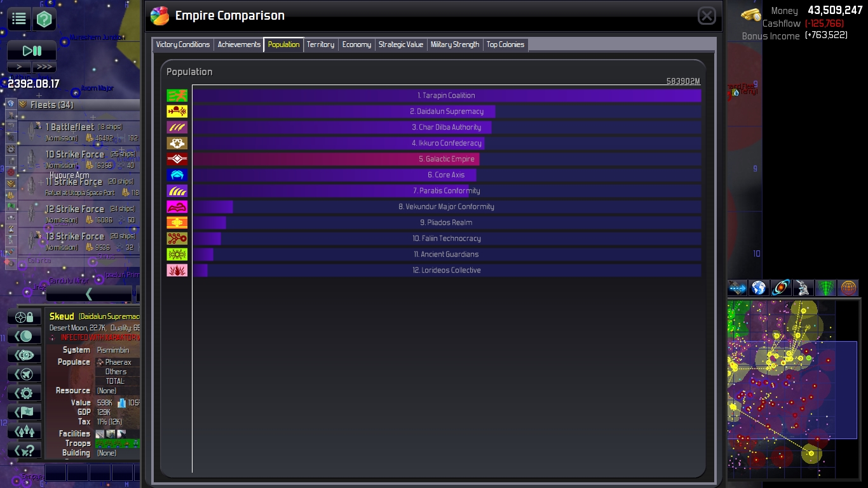Click the Daidalun Supremacy flag icon
Viewport: 868px width, 488px height.
click(177, 111)
